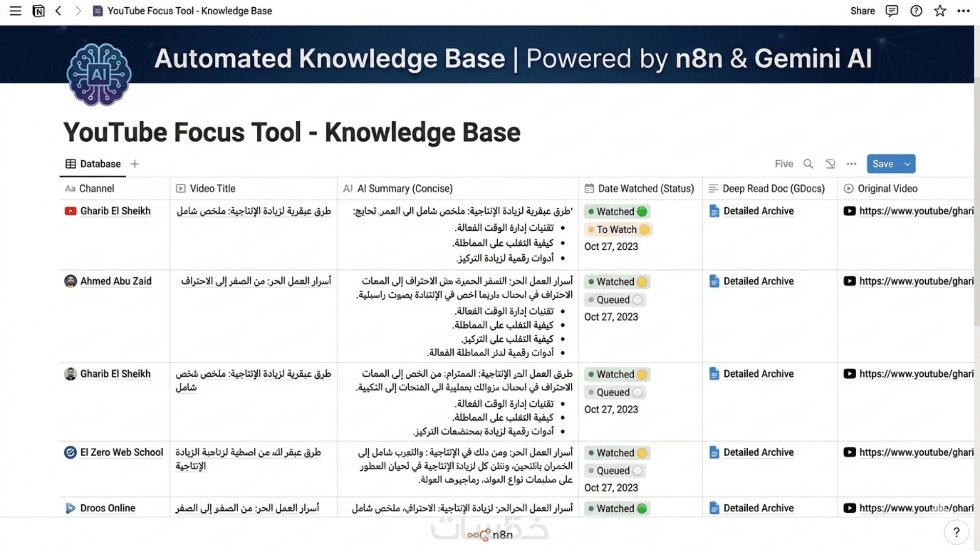Click the AI brain page icon
This screenshot has height=551, width=980.
pyautogui.click(x=99, y=75)
